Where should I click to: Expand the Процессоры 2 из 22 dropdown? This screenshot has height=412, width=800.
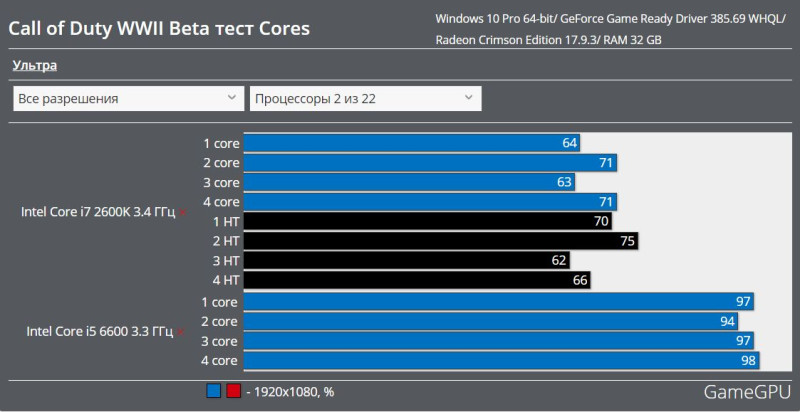(x=365, y=98)
